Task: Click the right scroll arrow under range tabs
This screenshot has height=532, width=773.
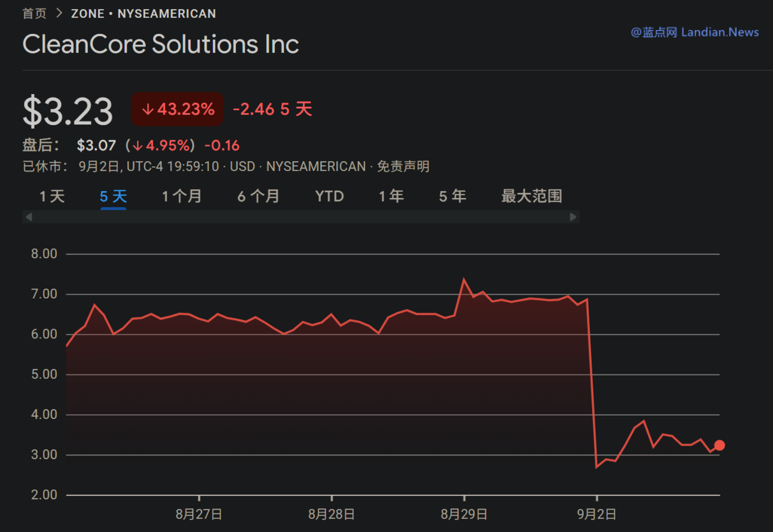Action: [x=573, y=217]
